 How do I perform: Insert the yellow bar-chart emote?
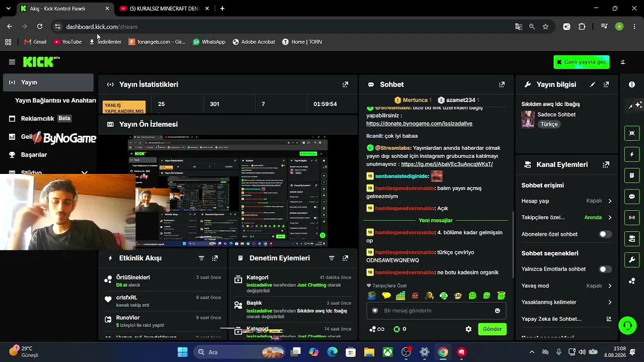[400, 296]
